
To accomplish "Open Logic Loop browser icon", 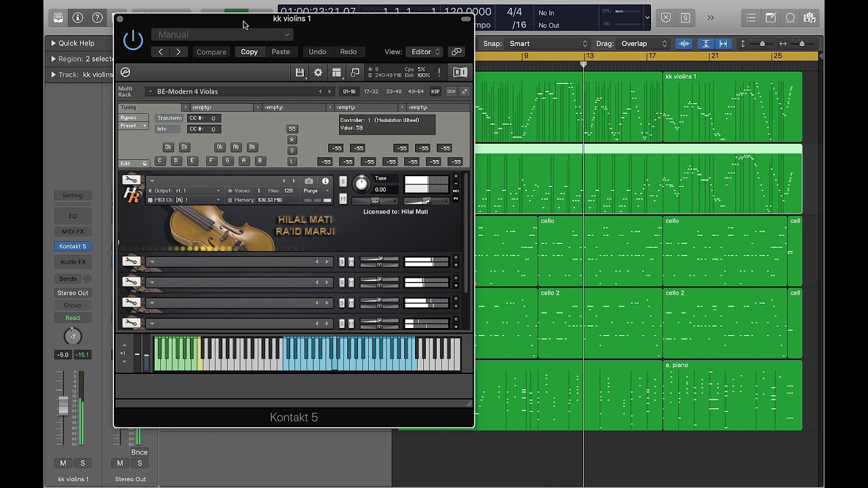I will [791, 18].
